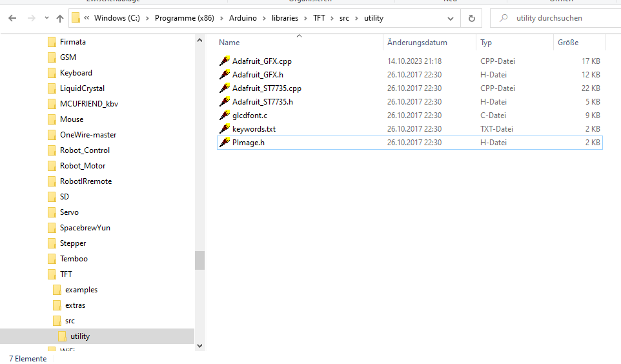Open the extras subfolder in tree
This screenshot has width=621, height=364.
[76, 305]
